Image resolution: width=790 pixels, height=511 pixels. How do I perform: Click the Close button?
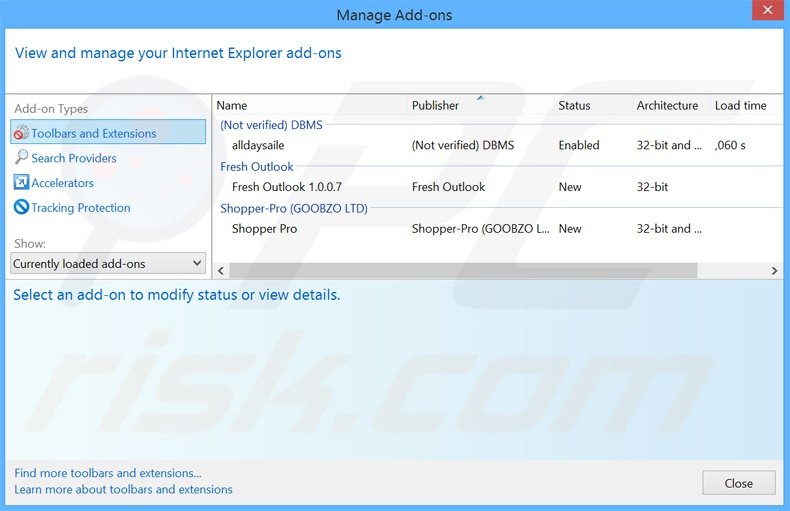point(739,483)
